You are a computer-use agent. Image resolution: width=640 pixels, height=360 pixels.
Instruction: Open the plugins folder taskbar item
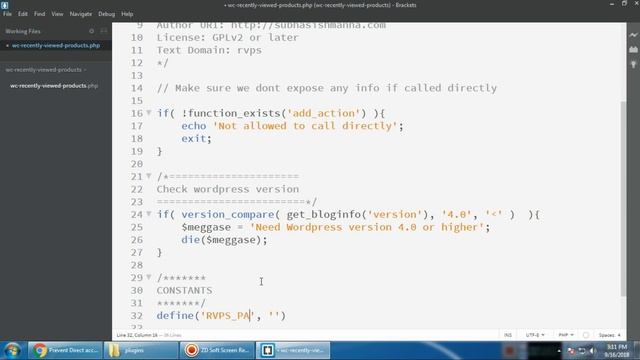pyautogui.click(x=141, y=350)
